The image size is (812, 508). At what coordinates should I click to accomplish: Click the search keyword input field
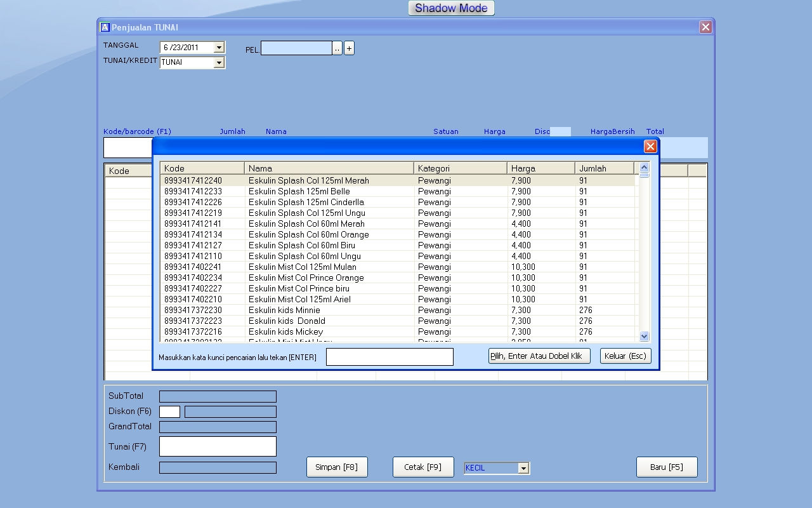click(x=390, y=357)
